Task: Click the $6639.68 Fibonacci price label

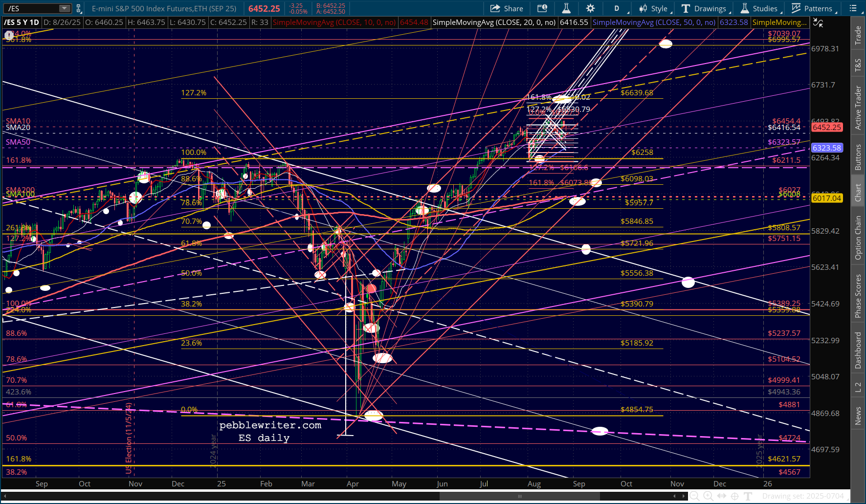Action: click(x=637, y=93)
